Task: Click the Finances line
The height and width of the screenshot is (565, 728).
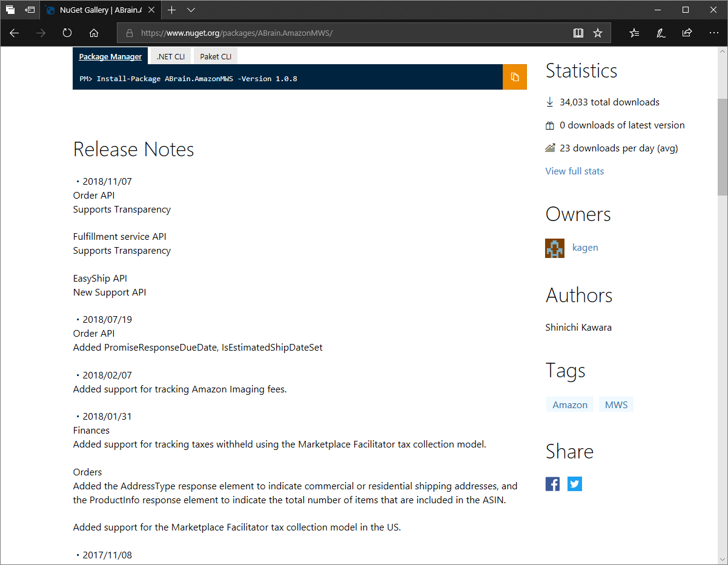Action: coord(91,431)
